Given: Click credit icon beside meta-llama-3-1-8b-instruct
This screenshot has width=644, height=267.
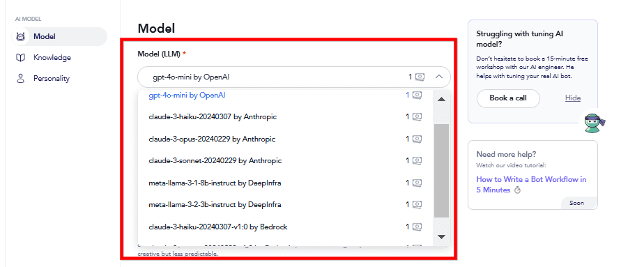Looking at the screenshot, I should (x=417, y=183).
